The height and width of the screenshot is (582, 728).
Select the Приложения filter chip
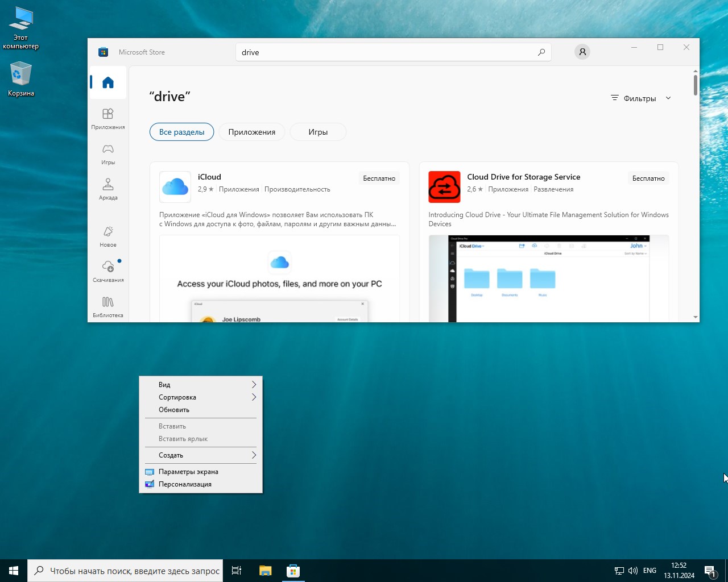tap(251, 132)
